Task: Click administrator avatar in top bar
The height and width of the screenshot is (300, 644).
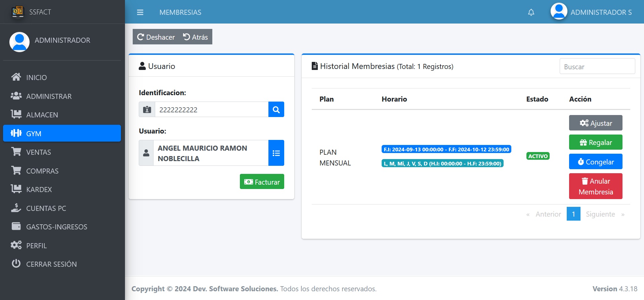Action: coord(559,12)
